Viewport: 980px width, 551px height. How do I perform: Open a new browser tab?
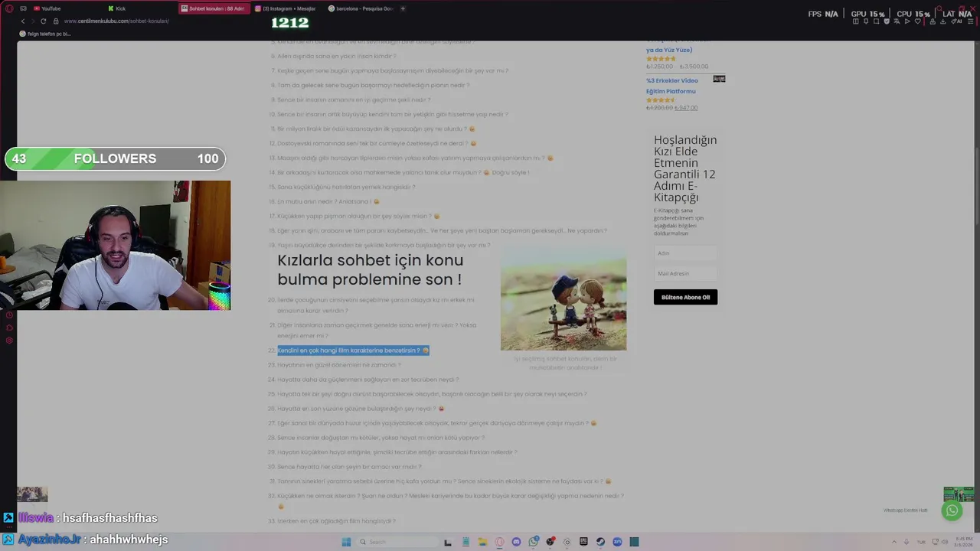[403, 8]
